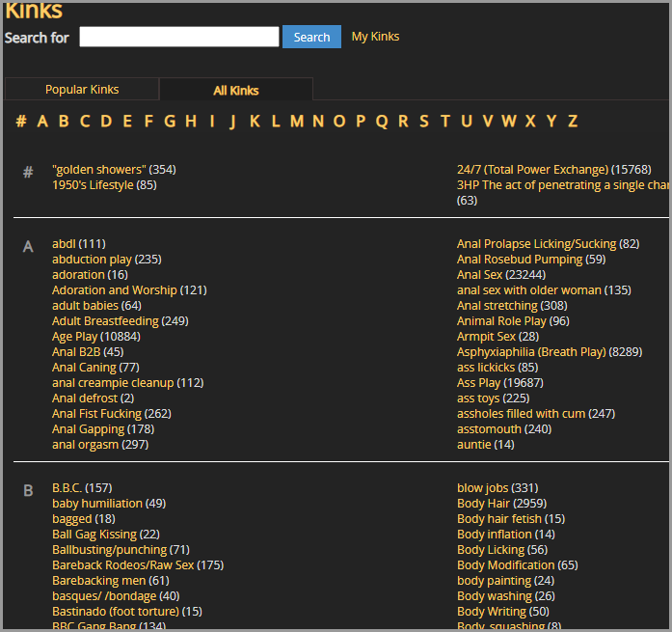Click the abduction play link
The height and width of the screenshot is (632, 672).
pyautogui.click(x=92, y=260)
